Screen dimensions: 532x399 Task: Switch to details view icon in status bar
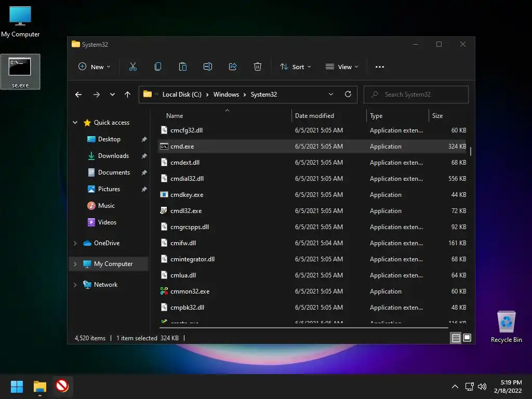(x=456, y=338)
